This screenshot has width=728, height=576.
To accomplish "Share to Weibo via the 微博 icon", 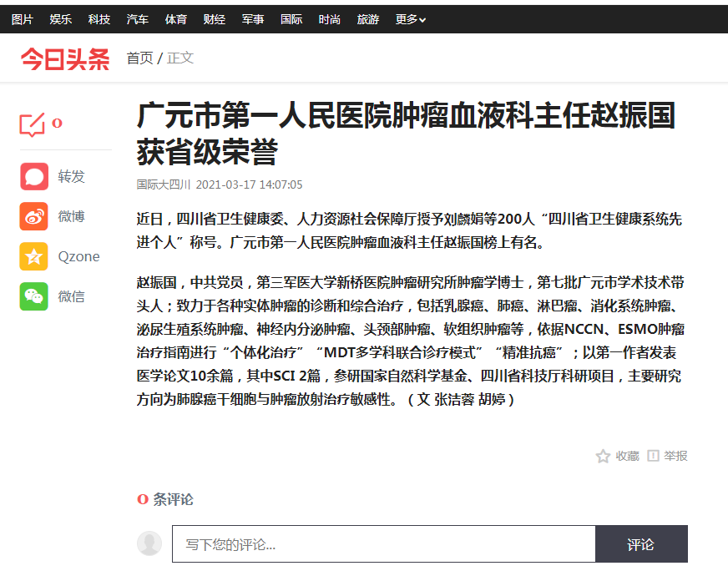I will tap(34, 217).
